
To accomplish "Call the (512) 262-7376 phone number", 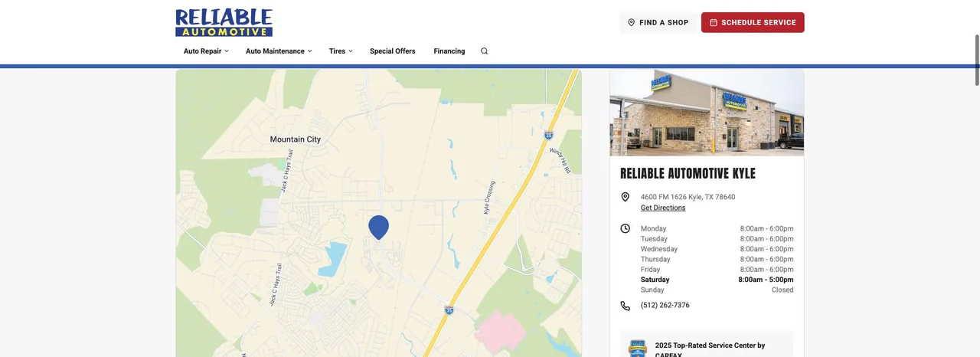I will click(x=665, y=305).
